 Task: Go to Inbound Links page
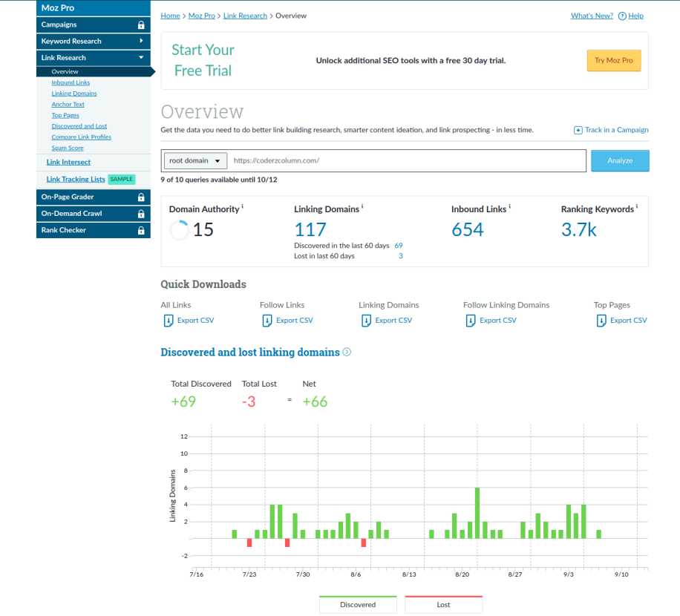pyautogui.click(x=71, y=82)
